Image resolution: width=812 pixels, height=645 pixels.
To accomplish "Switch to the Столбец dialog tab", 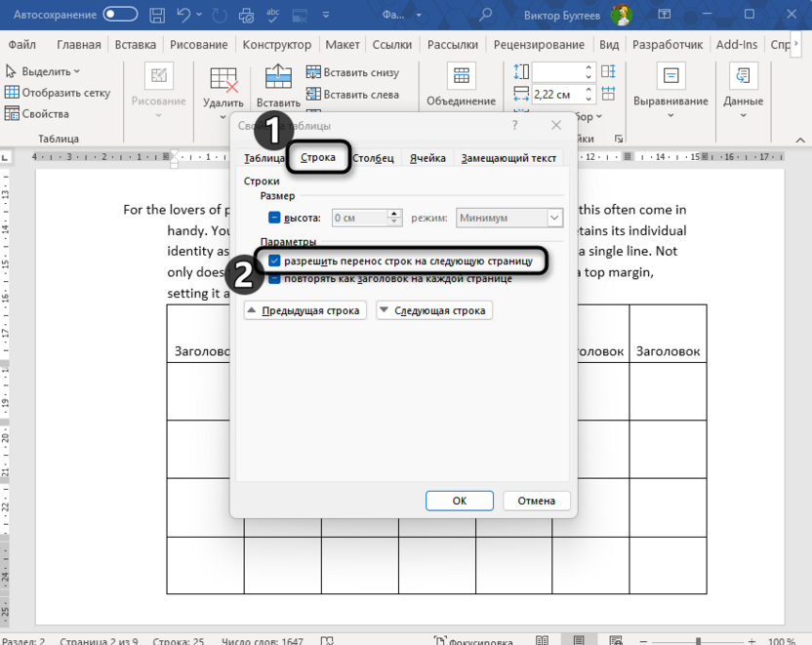I will point(374,158).
